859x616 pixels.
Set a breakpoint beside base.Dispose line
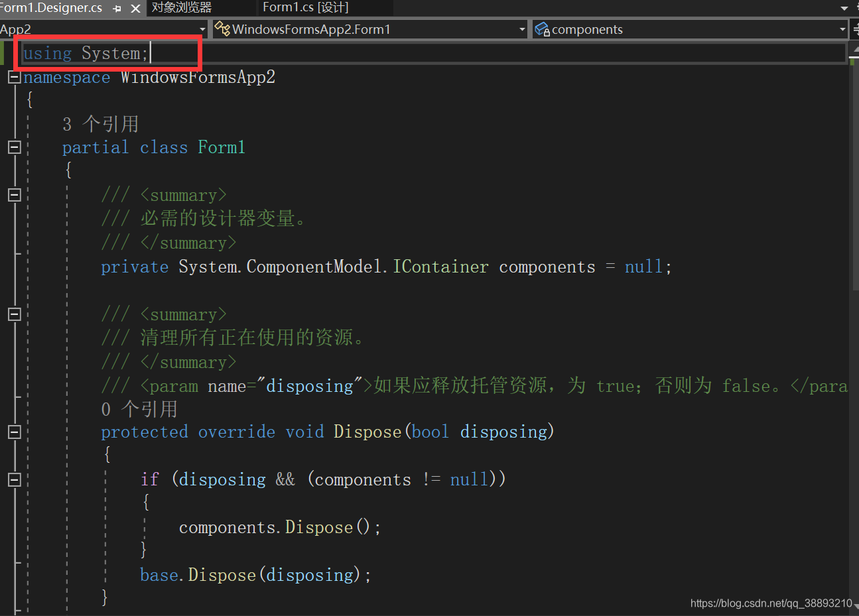(x=5, y=574)
